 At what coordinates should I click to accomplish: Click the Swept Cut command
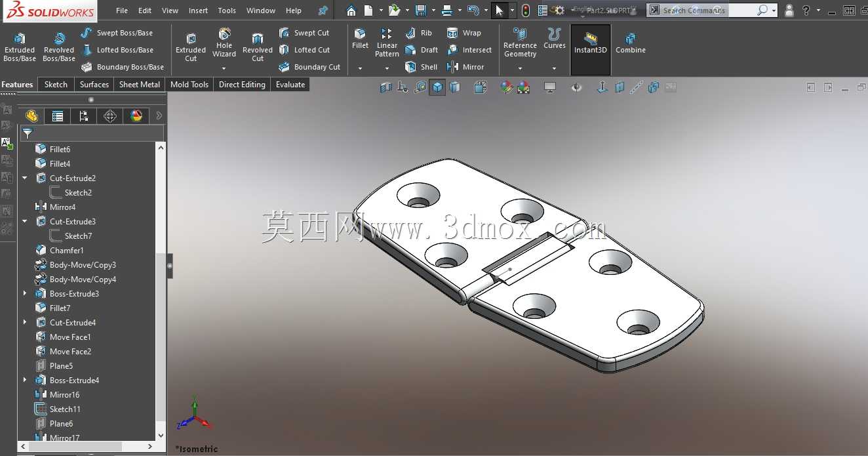pyautogui.click(x=304, y=33)
